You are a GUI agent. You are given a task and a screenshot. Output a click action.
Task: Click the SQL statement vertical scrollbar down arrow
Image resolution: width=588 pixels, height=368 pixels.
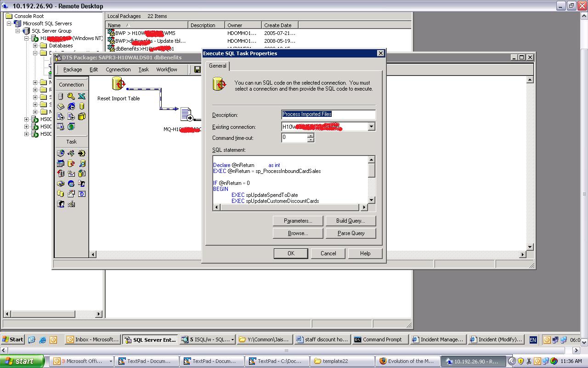pos(372,200)
